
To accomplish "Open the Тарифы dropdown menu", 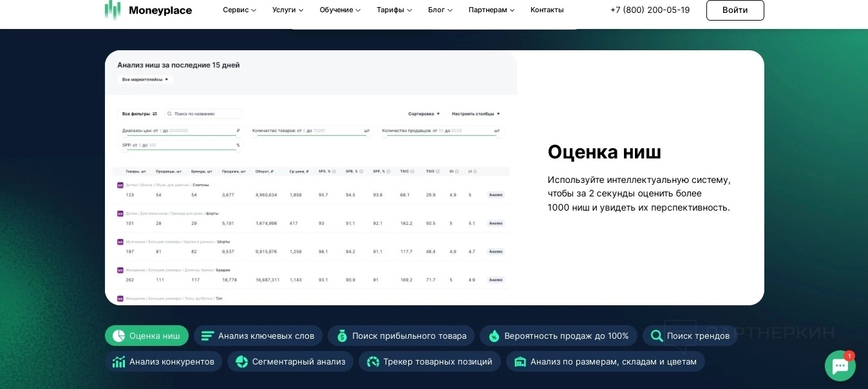I will (x=394, y=10).
